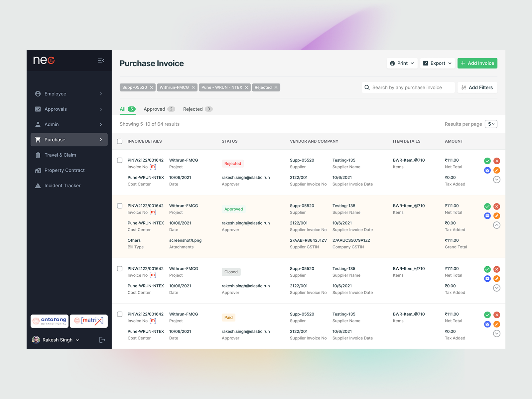This screenshot has width=532, height=399.
Task: Expand the Closed invoice row details
Action: tap(497, 288)
